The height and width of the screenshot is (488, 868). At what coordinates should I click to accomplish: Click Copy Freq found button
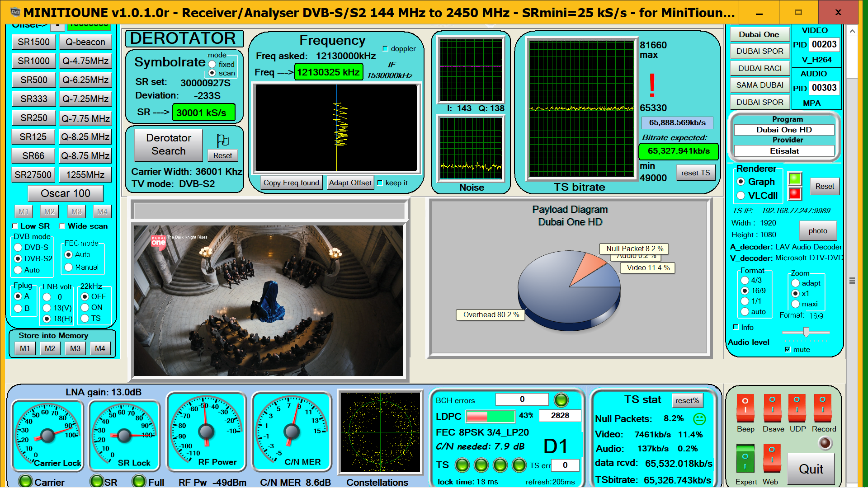tap(291, 183)
